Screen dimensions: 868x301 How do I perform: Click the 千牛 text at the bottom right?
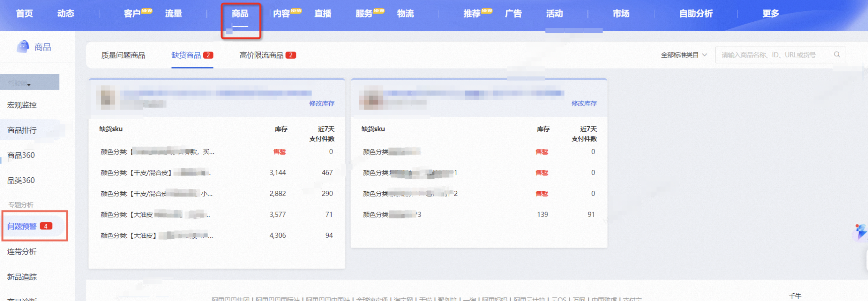(795, 296)
